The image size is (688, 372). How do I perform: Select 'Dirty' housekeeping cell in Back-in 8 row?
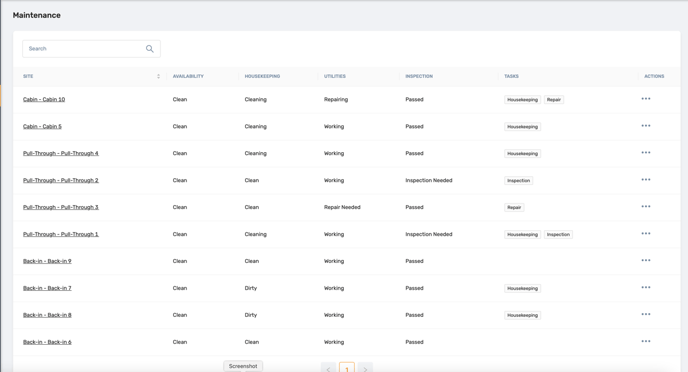[x=251, y=315]
